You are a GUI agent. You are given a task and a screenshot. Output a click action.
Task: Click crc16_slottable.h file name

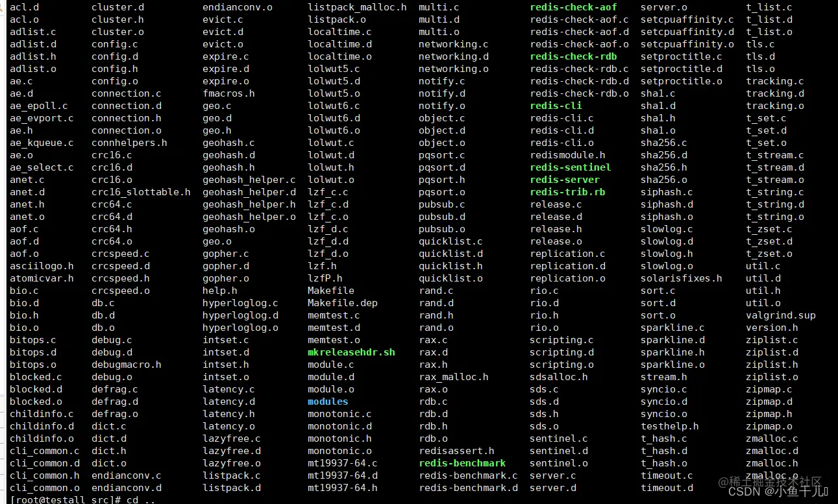point(141,192)
